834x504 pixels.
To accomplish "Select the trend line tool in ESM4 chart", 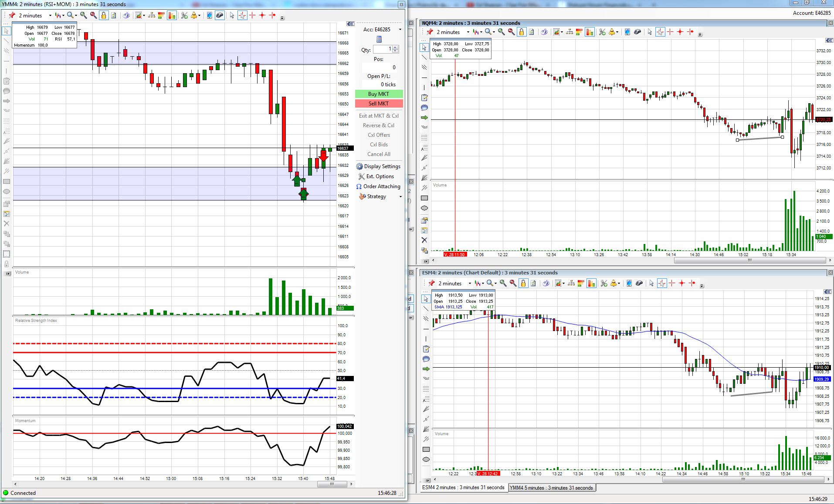I will (x=426, y=309).
